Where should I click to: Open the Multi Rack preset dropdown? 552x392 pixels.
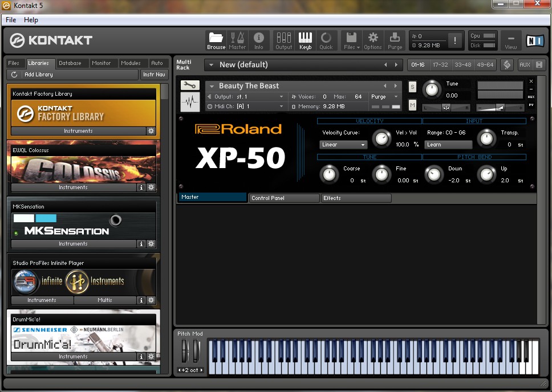point(211,65)
